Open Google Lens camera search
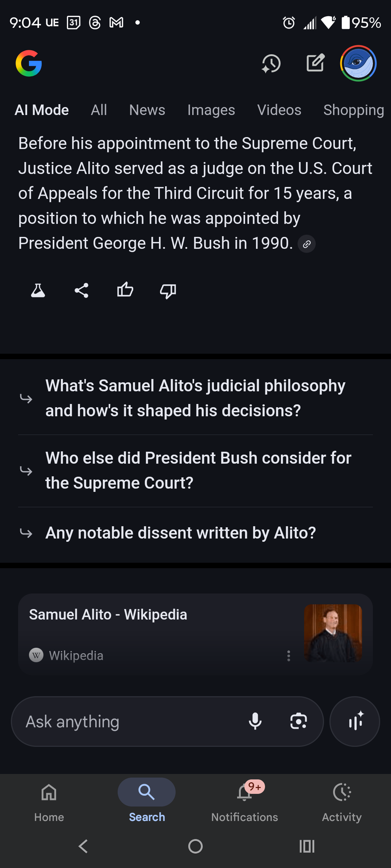The height and width of the screenshot is (868, 391). click(299, 722)
